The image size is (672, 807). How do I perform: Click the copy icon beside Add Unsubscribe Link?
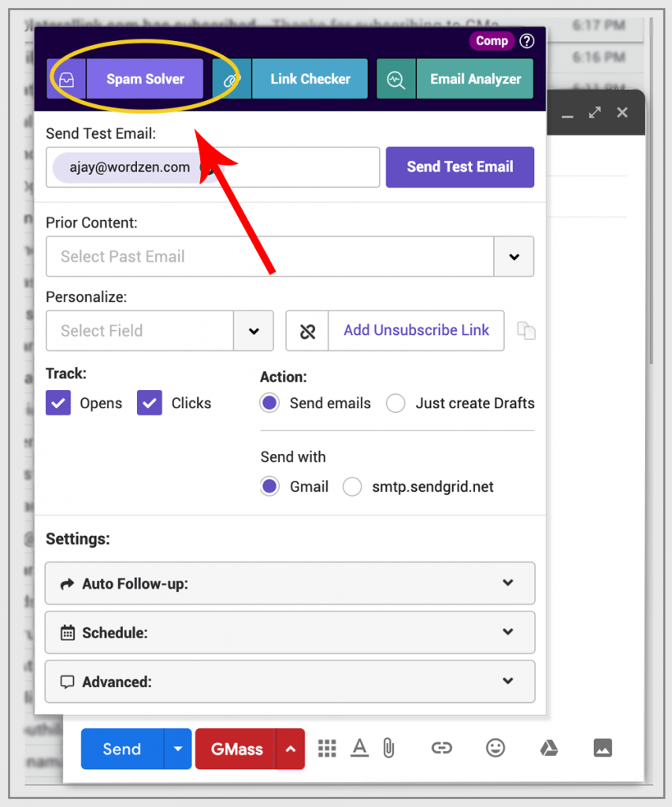pyautogui.click(x=526, y=330)
